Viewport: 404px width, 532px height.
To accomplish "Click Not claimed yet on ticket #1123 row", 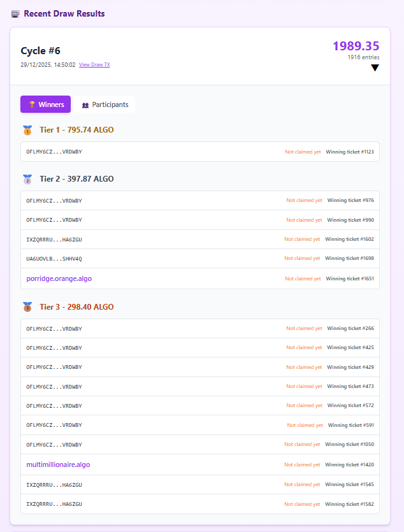I will coord(303,152).
